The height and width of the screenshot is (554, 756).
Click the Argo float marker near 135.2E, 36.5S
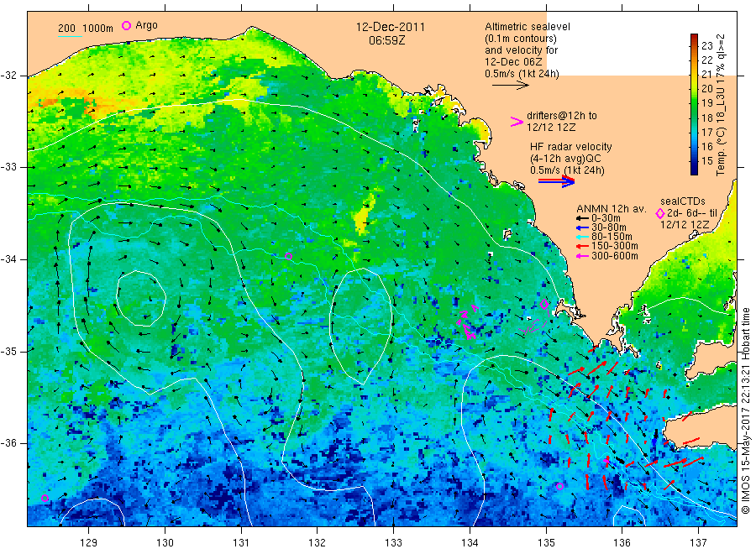(559, 486)
